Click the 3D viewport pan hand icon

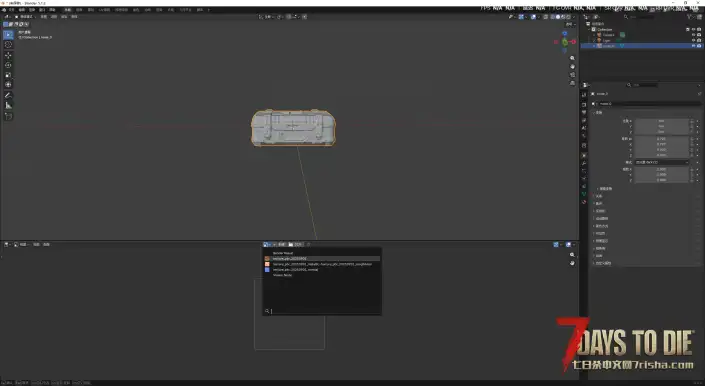(572, 67)
